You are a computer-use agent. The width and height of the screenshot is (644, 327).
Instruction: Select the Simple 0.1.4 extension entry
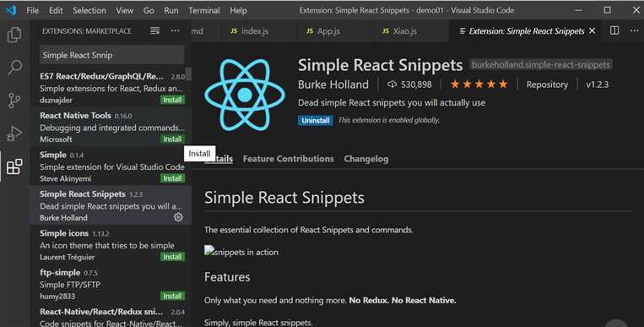111,166
